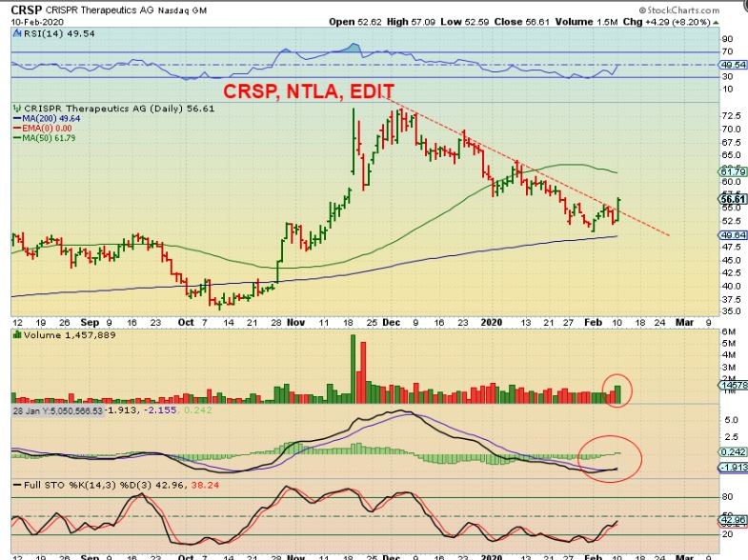
Task: Click the Dec label on the date axis above Volume
Action: click(392, 323)
